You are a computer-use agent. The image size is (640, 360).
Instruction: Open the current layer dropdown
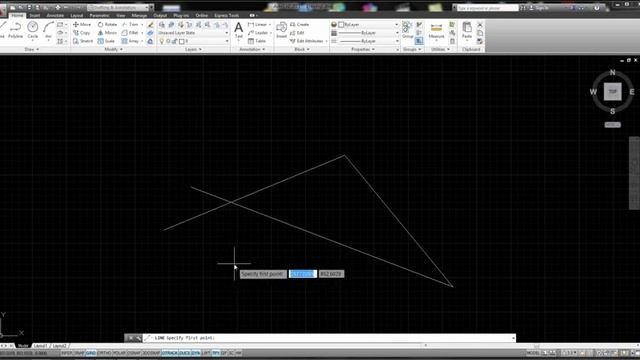(193, 41)
